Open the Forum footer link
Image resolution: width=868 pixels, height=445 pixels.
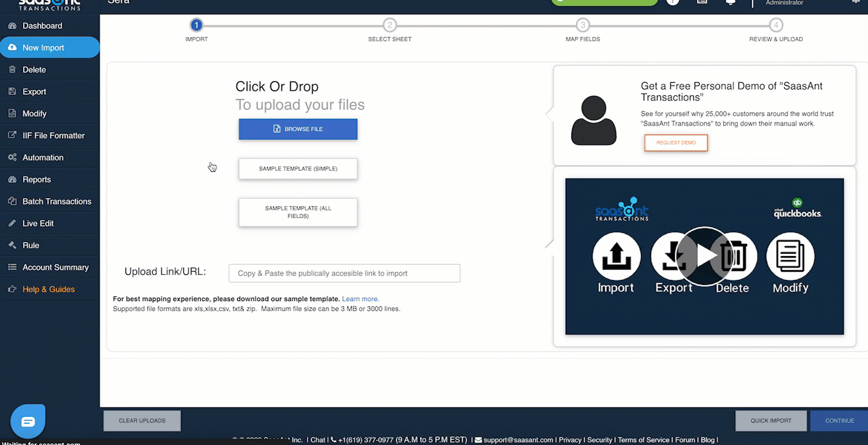click(685, 440)
